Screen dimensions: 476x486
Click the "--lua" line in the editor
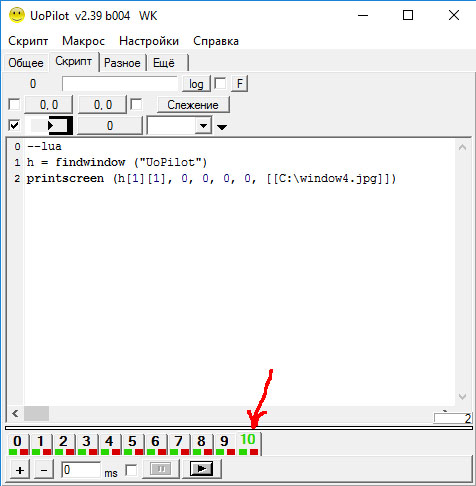pyautogui.click(x=44, y=146)
